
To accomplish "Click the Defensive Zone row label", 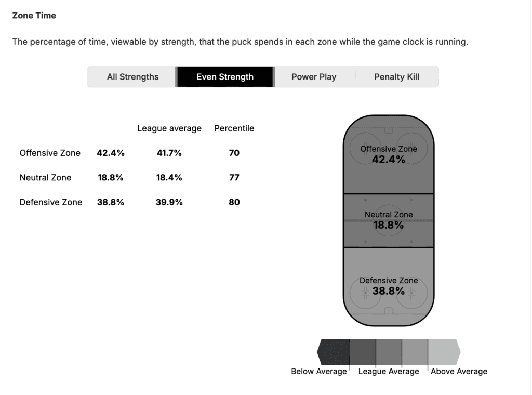I will click(50, 202).
